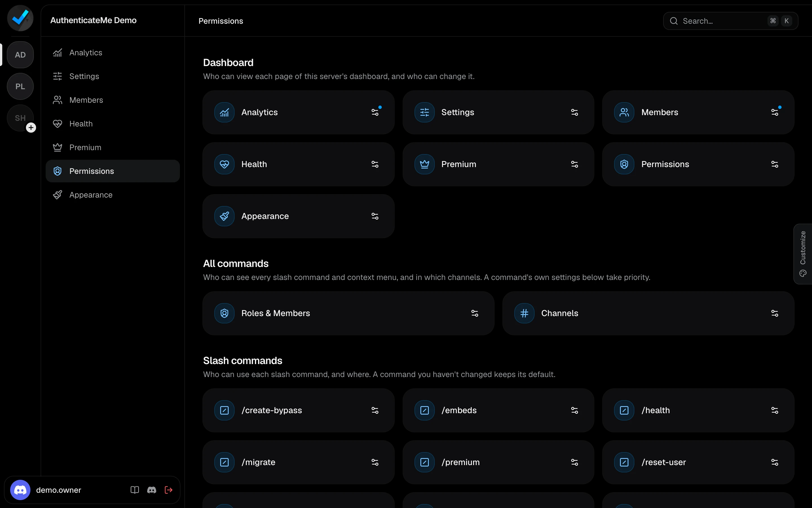
Task: Configure Roles & Members command settings
Action: [x=475, y=313]
